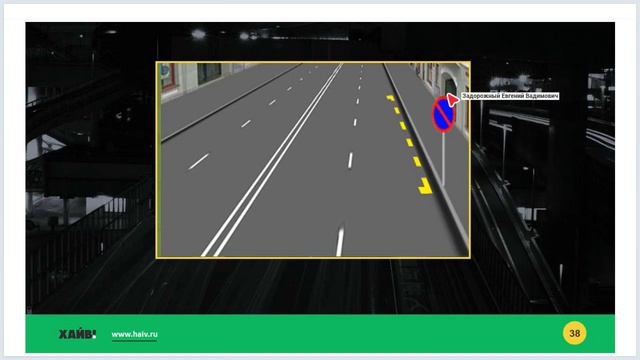
Task: Click the www.haiv.ru link
Action: tap(134, 334)
